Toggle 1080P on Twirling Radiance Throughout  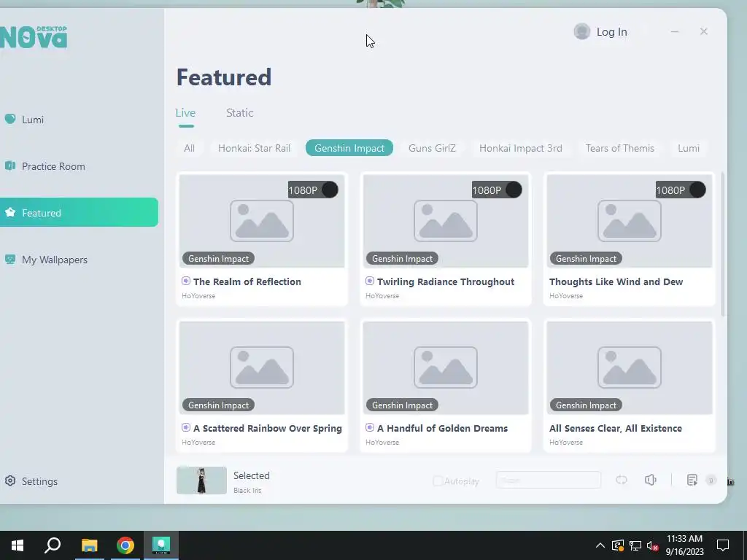pyautogui.click(x=497, y=190)
